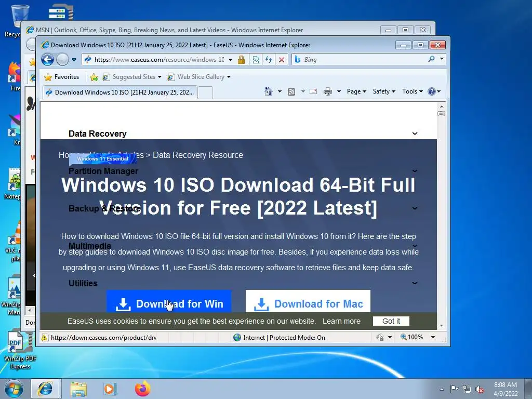Image resolution: width=532 pixels, height=399 pixels.
Task: Open the Print options dropdown arrow
Action: pyautogui.click(x=339, y=91)
